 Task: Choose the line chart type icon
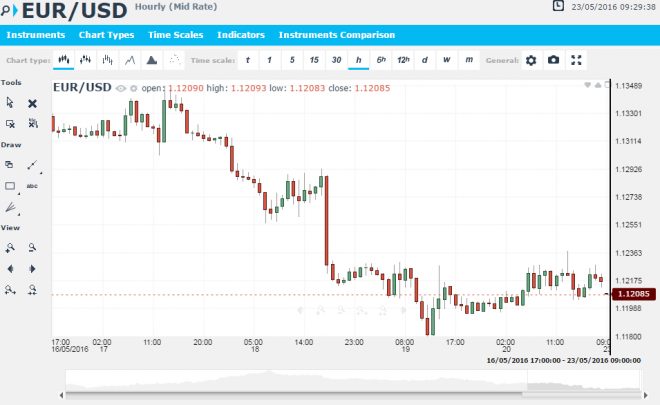130,60
